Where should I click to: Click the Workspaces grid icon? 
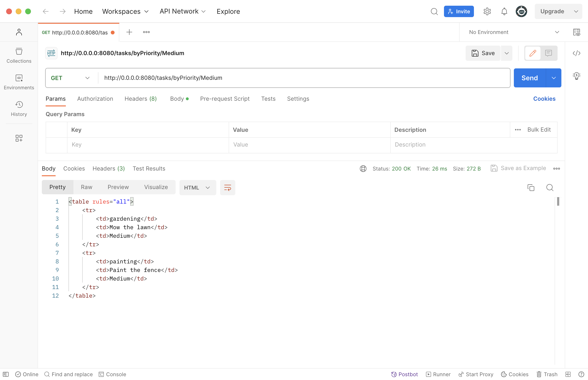tap(19, 138)
